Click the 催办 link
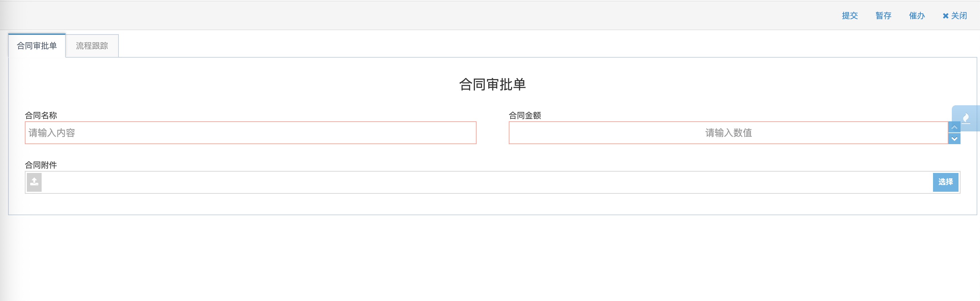 tap(917, 15)
